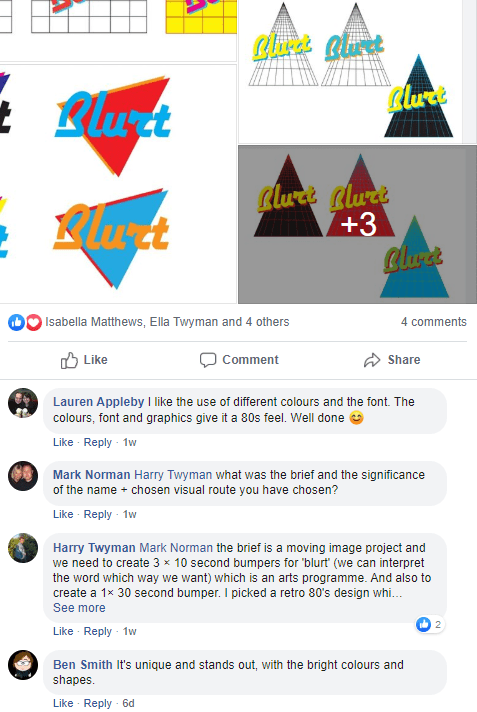The width and height of the screenshot is (477, 712).
Task: Click the Like thumbs-up icon under the post
Action: point(69,361)
